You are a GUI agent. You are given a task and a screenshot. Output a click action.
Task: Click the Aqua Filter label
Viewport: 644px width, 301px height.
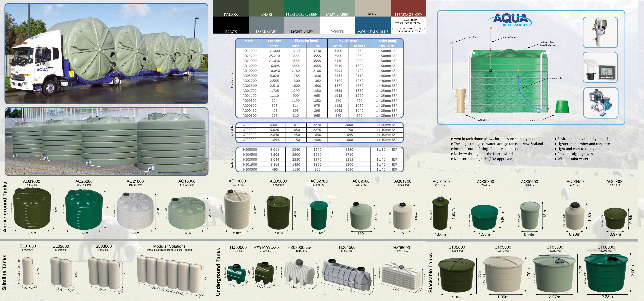pos(484,120)
